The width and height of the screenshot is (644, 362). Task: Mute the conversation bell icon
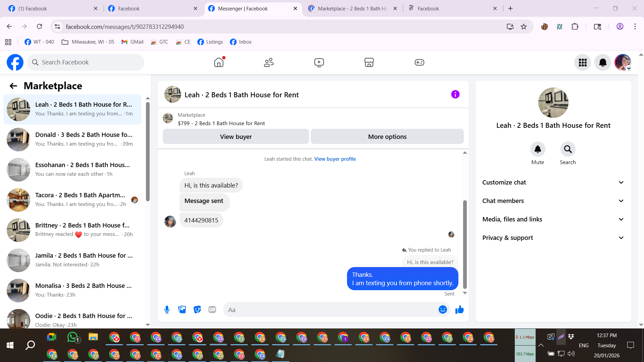pos(538,149)
